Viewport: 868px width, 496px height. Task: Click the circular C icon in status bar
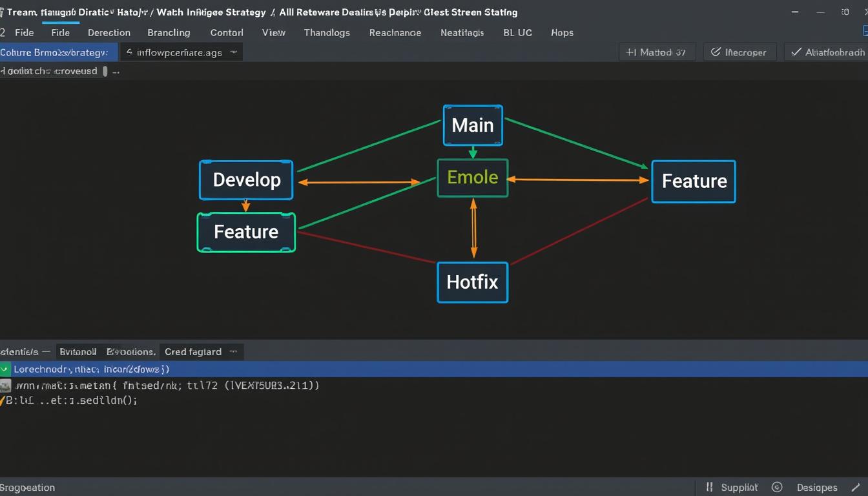(x=777, y=488)
